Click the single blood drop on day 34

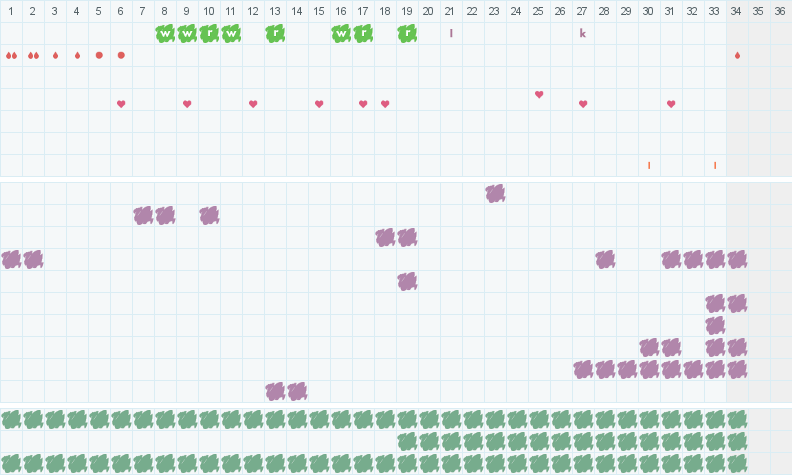(x=737, y=55)
